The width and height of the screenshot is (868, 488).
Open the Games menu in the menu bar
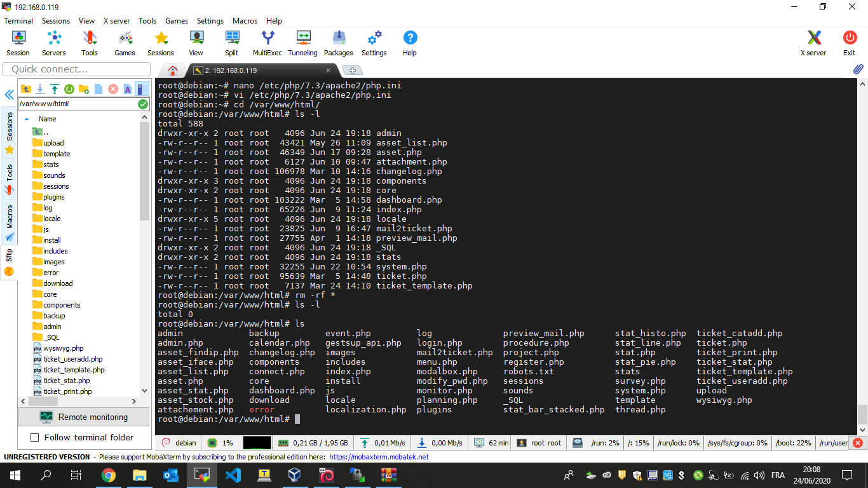click(x=177, y=21)
